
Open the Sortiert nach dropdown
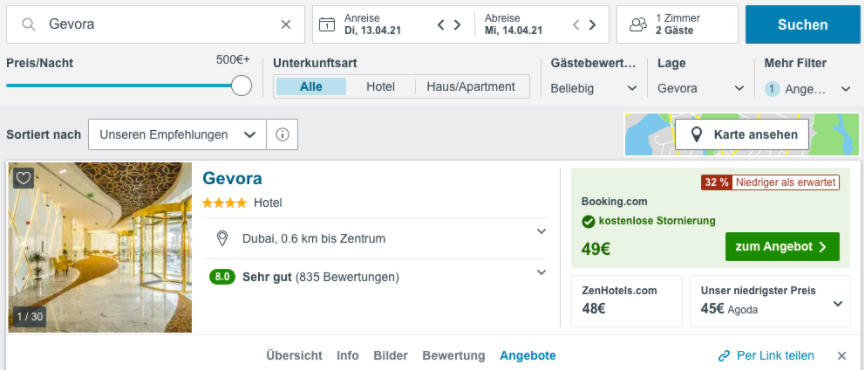[177, 135]
